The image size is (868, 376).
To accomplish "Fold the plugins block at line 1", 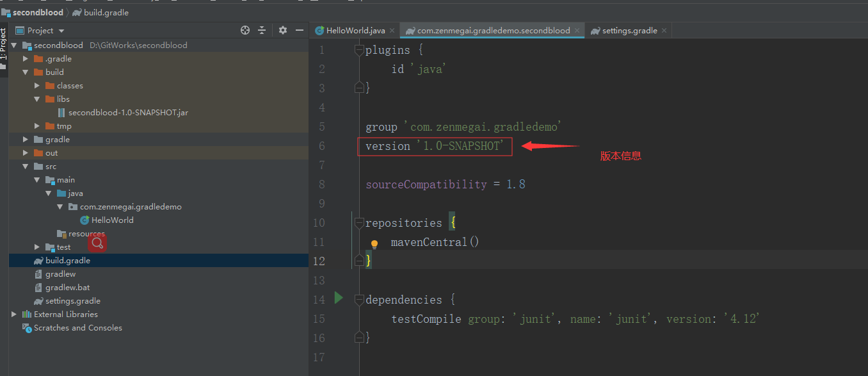I will 359,50.
